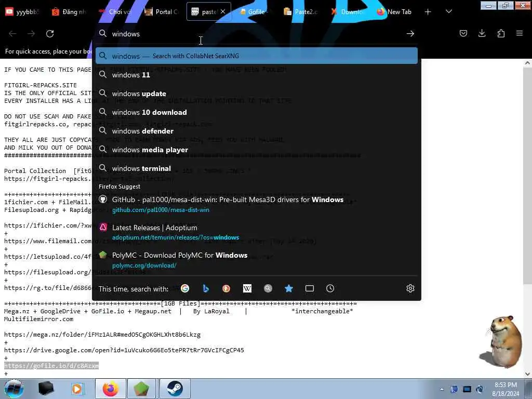Viewport: 532px width, 399px height.
Task: Search this time with SearXNG magnifier engine
Action: [x=268, y=288]
